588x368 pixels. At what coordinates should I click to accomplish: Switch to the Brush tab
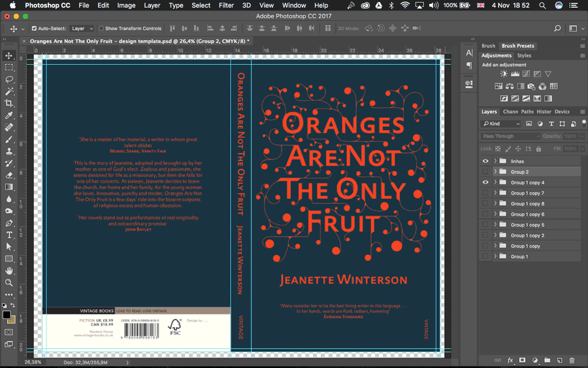pos(488,46)
